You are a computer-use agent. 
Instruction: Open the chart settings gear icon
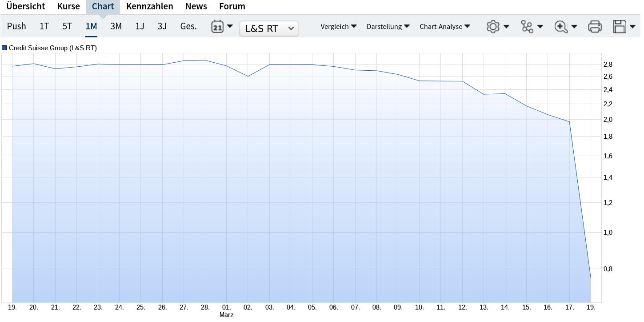(493, 27)
